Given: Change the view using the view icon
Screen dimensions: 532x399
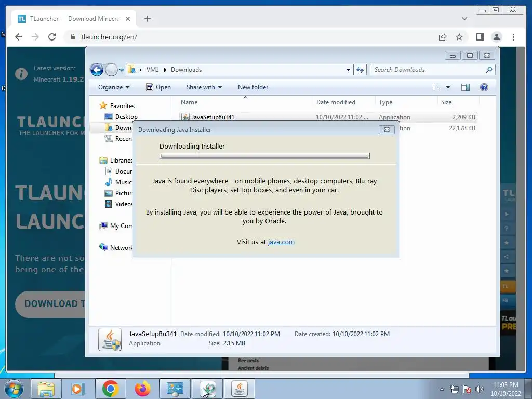Looking at the screenshot, I should point(436,87).
